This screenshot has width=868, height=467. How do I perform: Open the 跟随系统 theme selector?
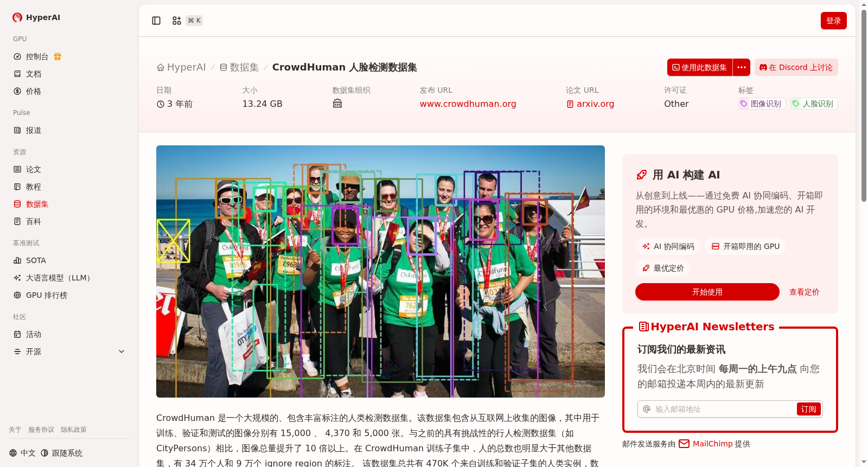61,453
